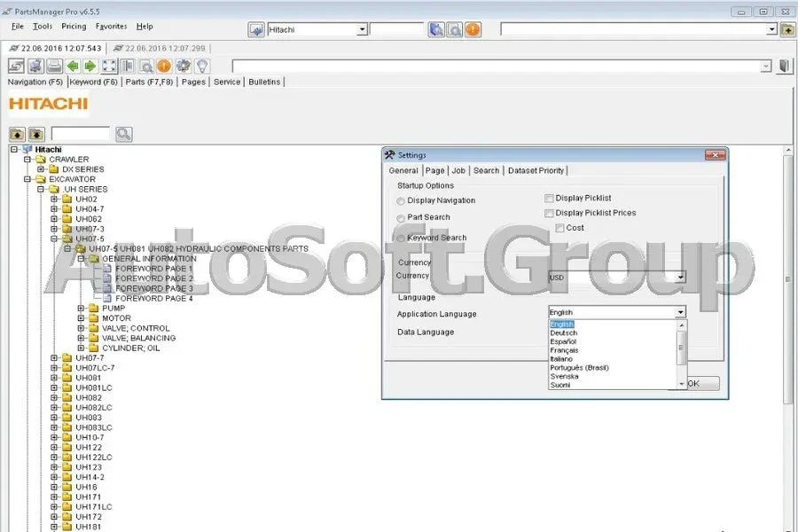The height and width of the screenshot is (532, 798).
Task: Click magnifier search button above tree
Action: pos(123,134)
